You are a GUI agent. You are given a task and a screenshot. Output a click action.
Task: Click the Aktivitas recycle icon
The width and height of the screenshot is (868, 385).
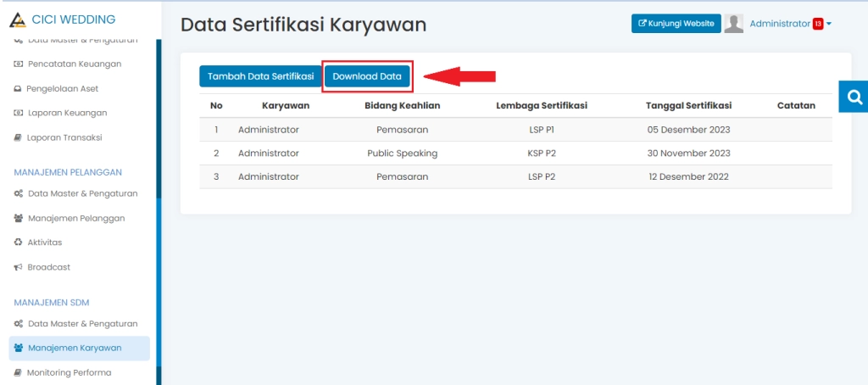point(18,243)
